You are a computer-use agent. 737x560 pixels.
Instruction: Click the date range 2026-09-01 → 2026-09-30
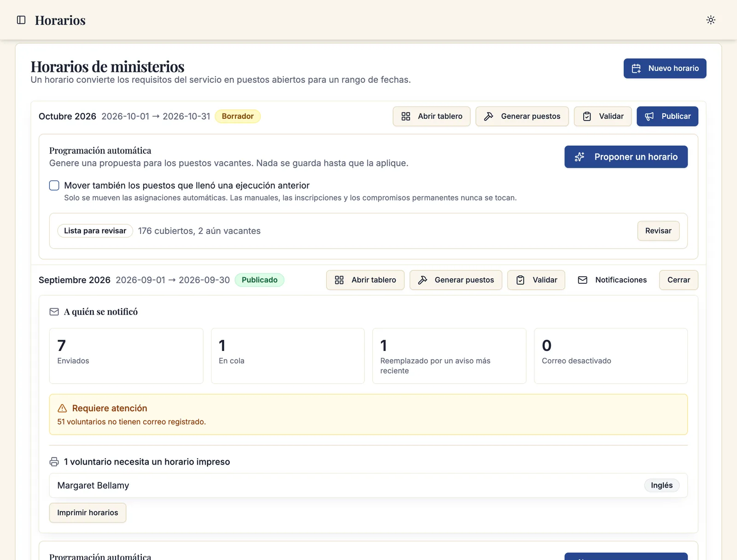[x=173, y=280]
